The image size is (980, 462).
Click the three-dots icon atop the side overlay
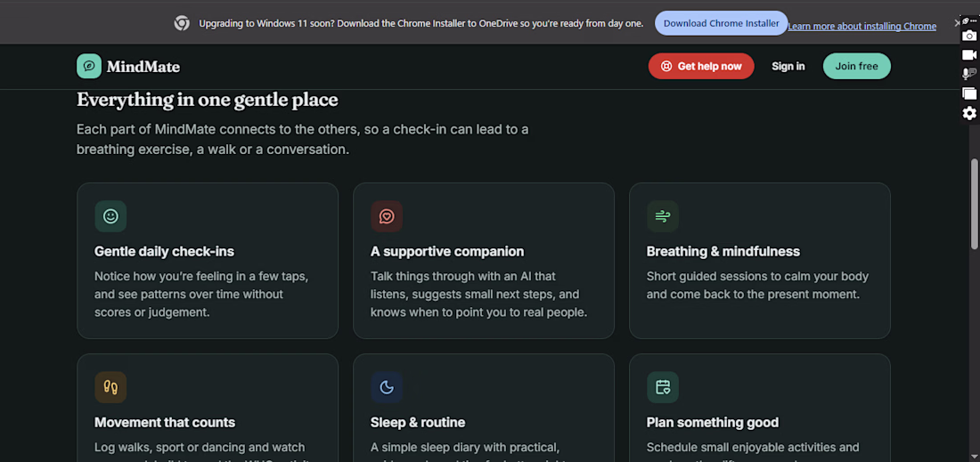(973, 21)
